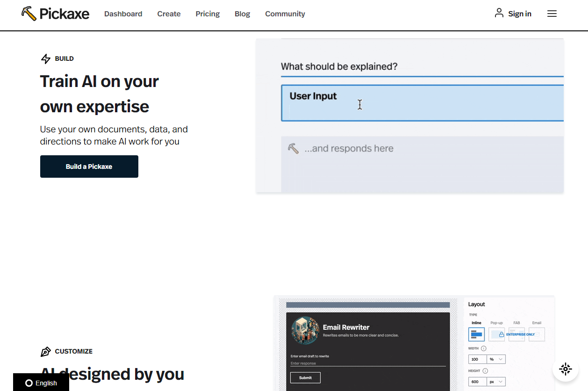Open the floating crosshair widget button
The image size is (588, 391).
[566, 369]
